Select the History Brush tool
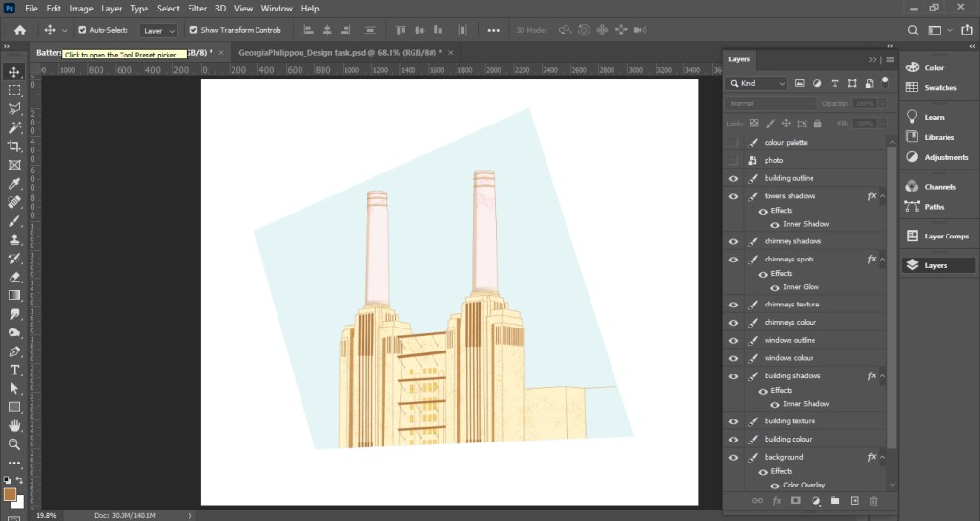The image size is (980, 521). [14, 259]
